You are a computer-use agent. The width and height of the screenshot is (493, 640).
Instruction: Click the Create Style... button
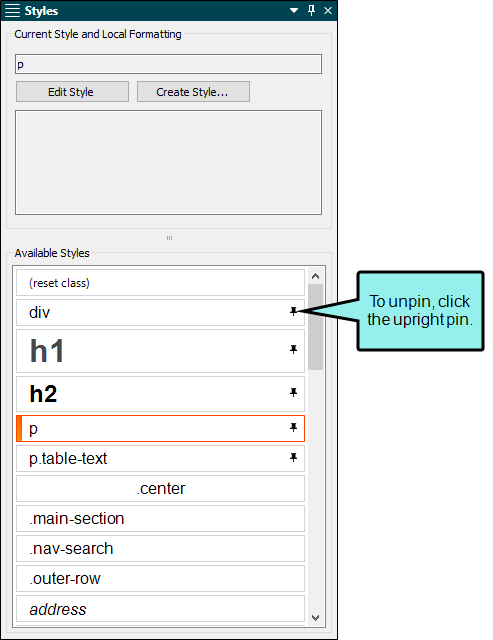[193, 91]
